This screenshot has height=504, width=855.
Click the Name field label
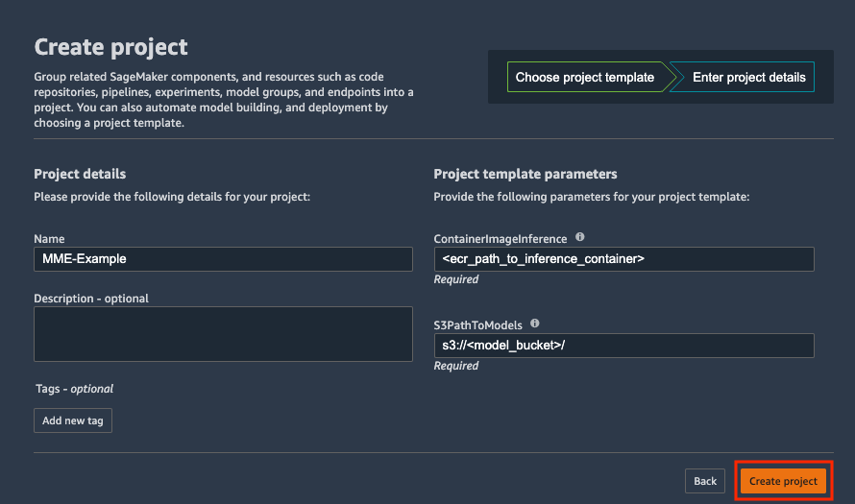49,239
